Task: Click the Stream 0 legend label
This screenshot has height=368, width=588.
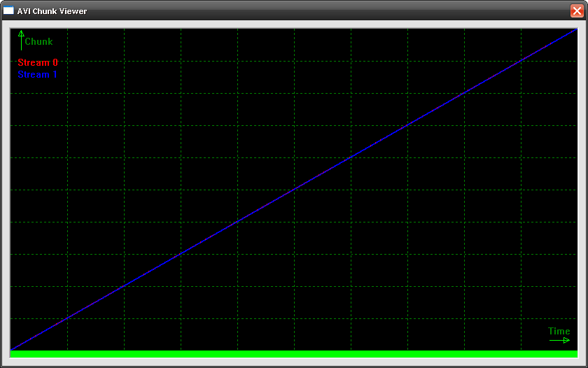Action: click(38, 62)
